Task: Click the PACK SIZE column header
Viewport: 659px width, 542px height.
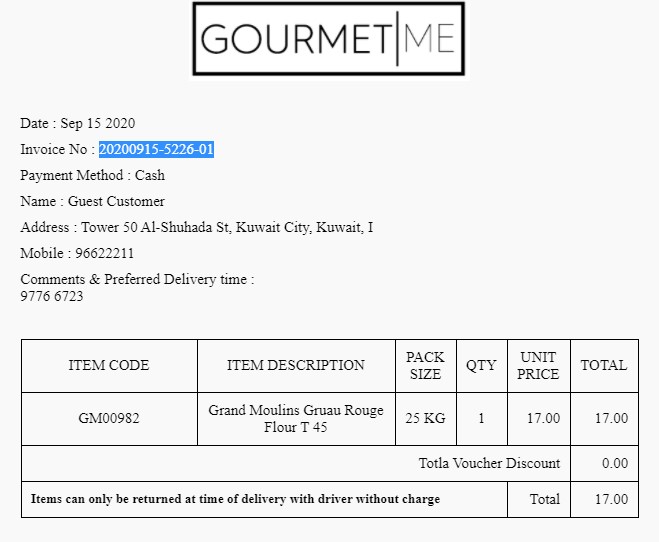Action: (x=425, y=366)
